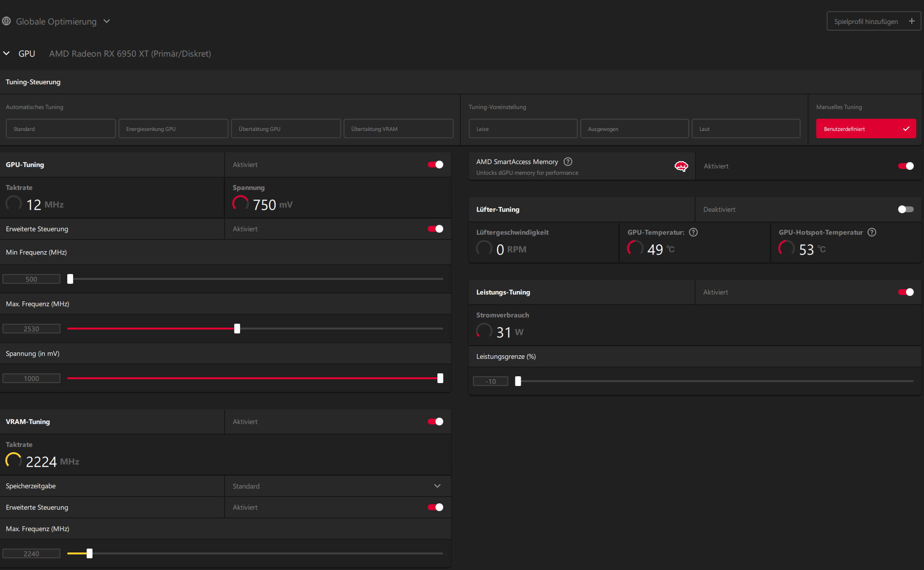Click the Benutzerdefiniert manual tuning button
Image resolution: width=924 pixels, height=570 pixels.
click(x=866, y=129)
